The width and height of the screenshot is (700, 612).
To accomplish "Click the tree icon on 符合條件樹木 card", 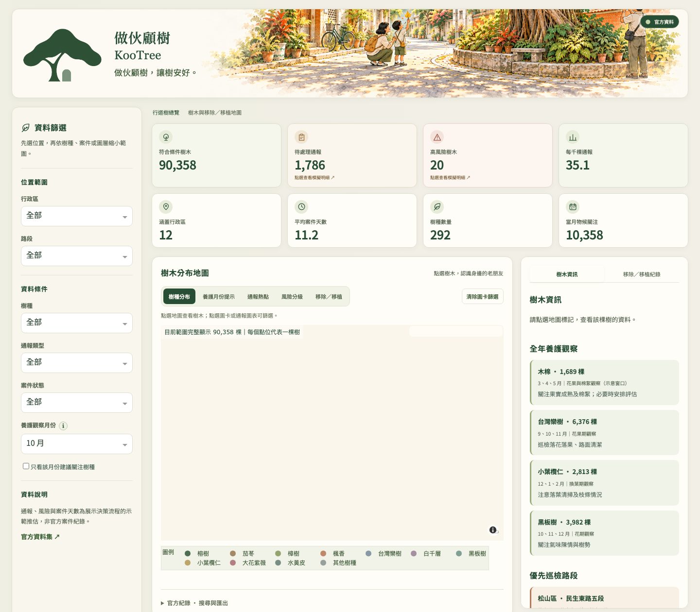I will click(166, 137).
